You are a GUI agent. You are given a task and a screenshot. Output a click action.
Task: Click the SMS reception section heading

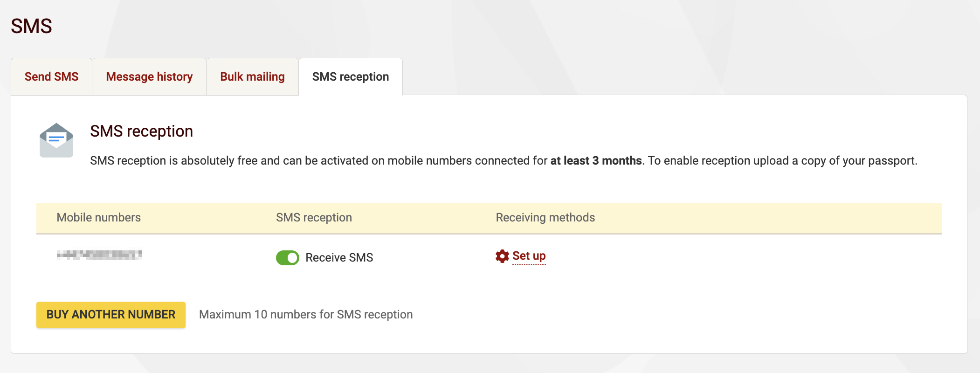point(141,131)
